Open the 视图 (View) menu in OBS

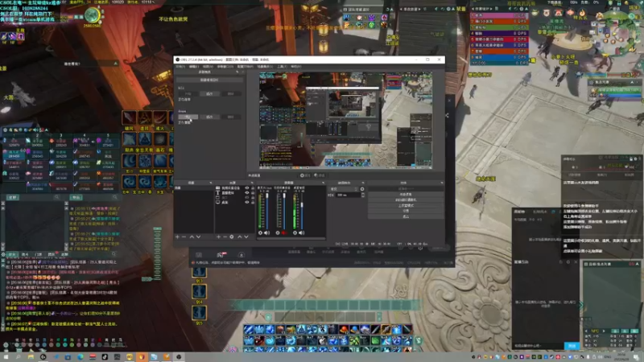pos(208,67)
